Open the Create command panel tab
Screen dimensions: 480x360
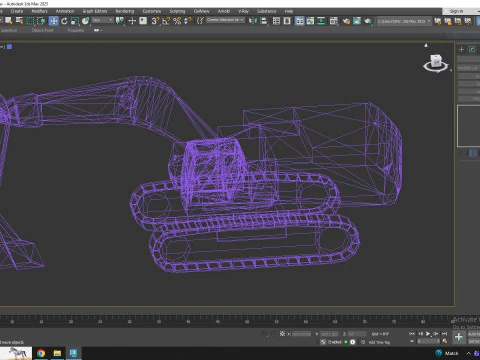point(461,49)
